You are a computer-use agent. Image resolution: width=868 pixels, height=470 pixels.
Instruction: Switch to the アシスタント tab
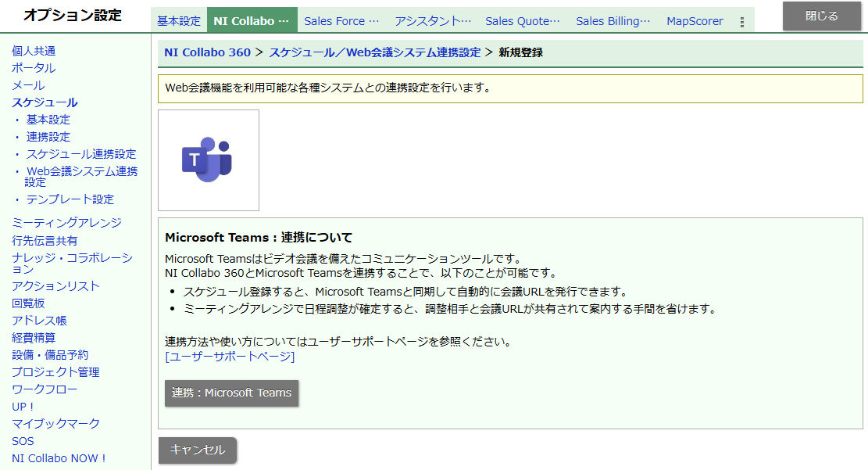(433, 21)
